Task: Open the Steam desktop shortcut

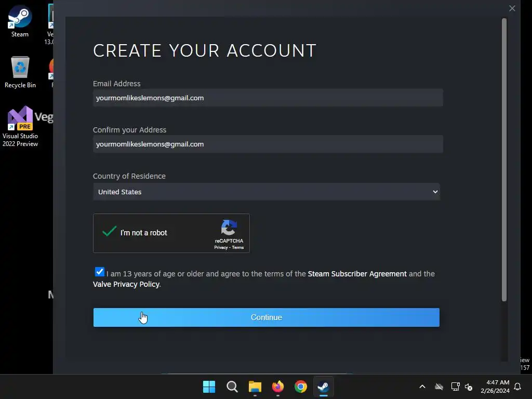Action: (20, 21)
